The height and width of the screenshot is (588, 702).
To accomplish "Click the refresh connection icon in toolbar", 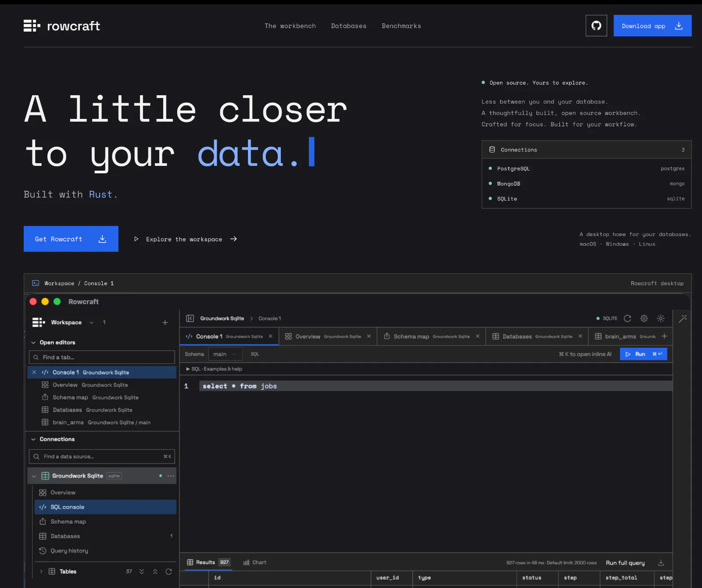I will coord(627,318).
